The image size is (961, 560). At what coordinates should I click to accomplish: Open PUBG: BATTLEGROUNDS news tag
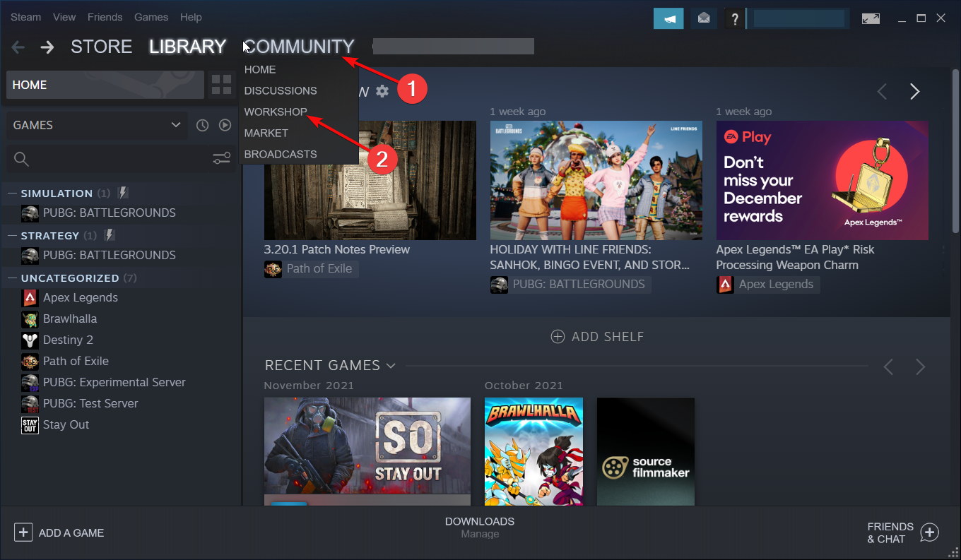click(x=570, y=284)
